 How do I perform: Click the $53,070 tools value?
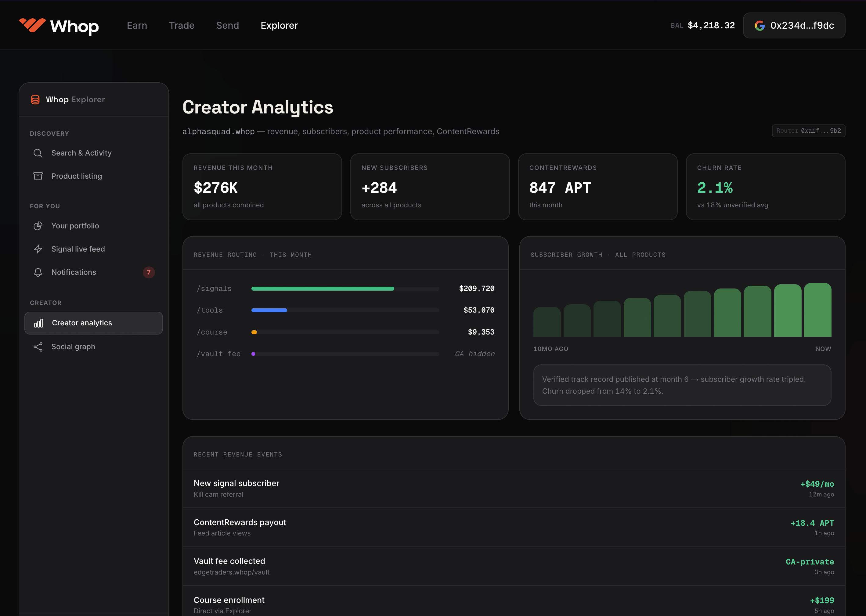pyautogui.click(x=479, y=310)
